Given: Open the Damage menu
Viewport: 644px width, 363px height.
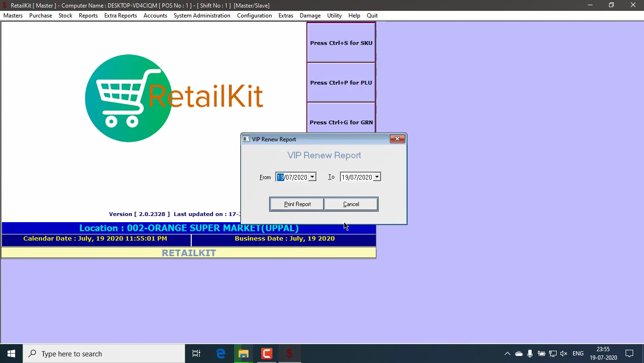Looking at the screenshot, I should tap(310, 16).
